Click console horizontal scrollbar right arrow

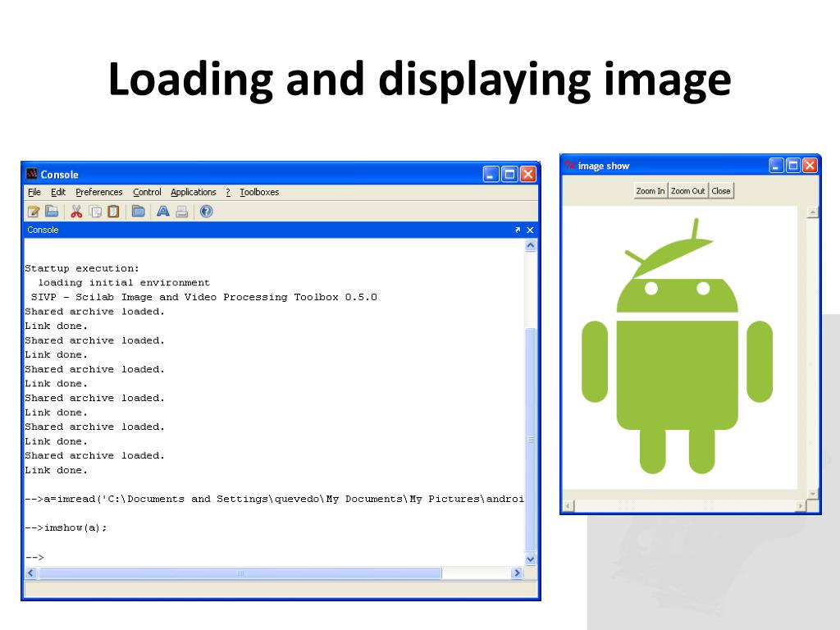point(517,573)
